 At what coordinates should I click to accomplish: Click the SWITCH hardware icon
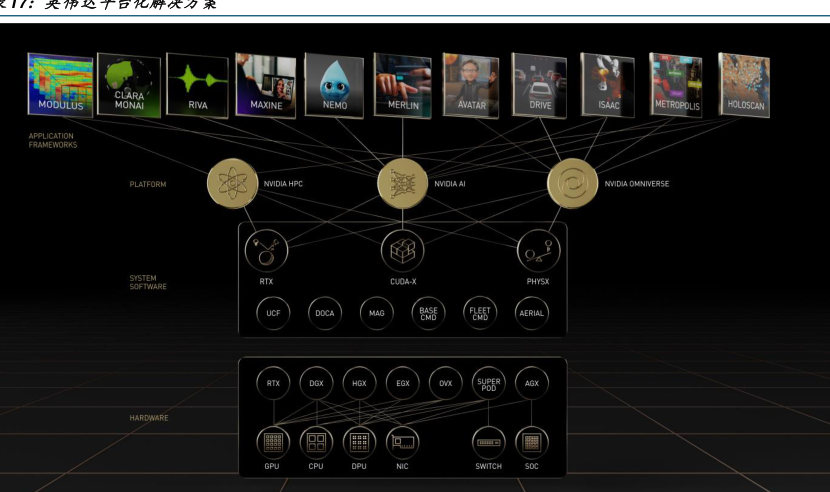[489, 442]
